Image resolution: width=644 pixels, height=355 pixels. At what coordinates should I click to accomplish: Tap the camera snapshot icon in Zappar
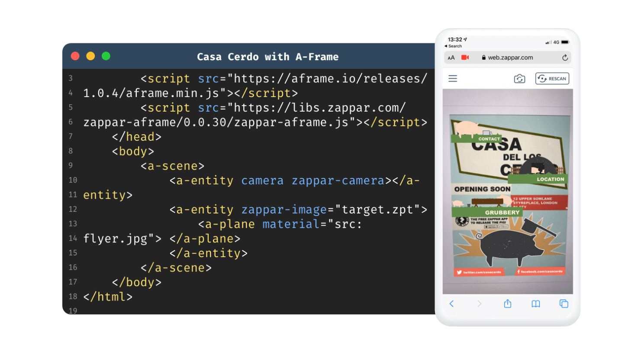coord(519,78)
